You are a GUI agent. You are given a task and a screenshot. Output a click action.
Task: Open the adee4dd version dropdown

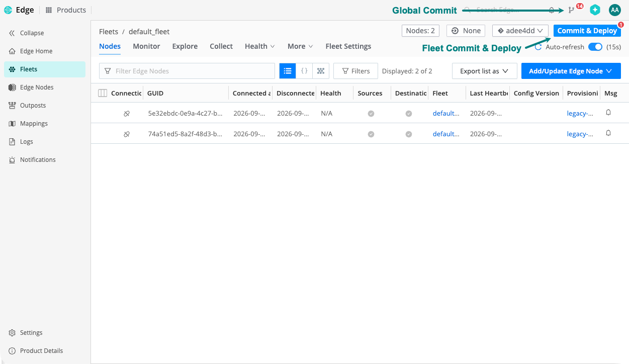[520, 31]
